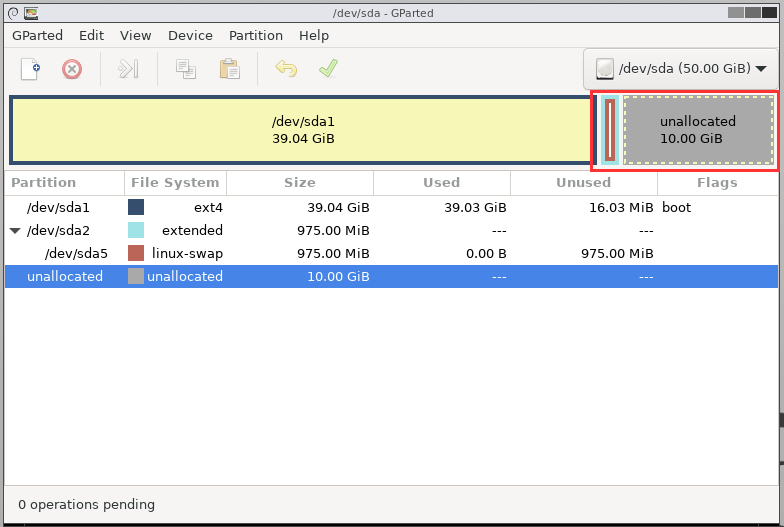Click the Resize/Move partition toolbar icon
This screenshot has width=784, height=527.
128,69
